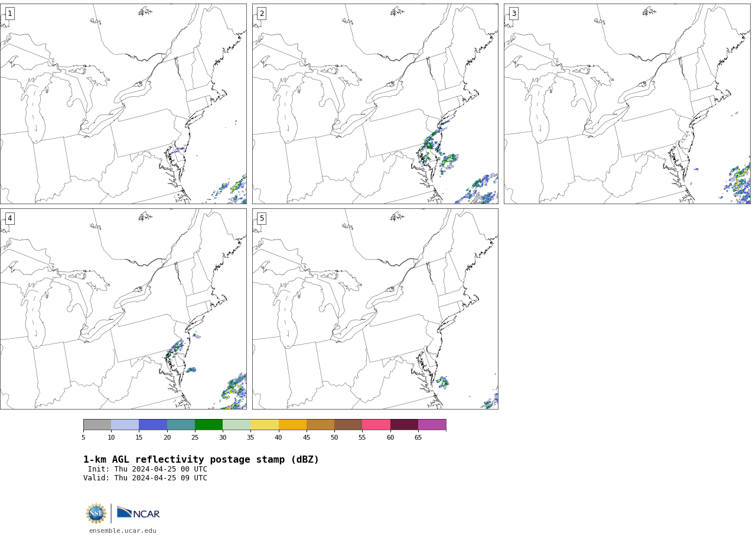The image size is (756, 537).
Task: Click the colorbar tick label 5
Action: click(83, 437)
